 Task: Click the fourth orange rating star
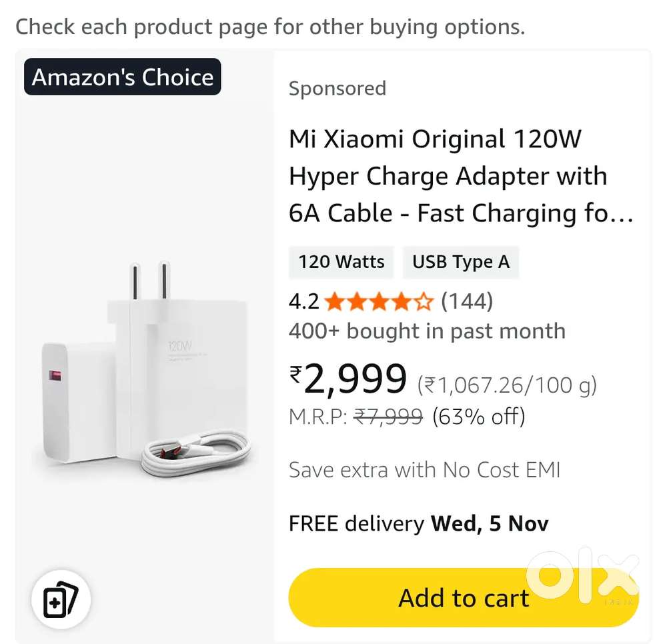coord(403,301)
